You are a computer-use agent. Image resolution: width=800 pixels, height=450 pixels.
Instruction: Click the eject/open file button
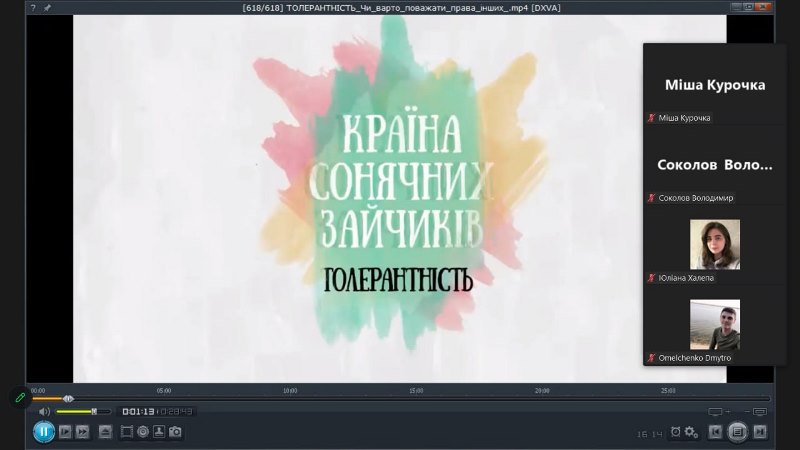click(105, 432)
